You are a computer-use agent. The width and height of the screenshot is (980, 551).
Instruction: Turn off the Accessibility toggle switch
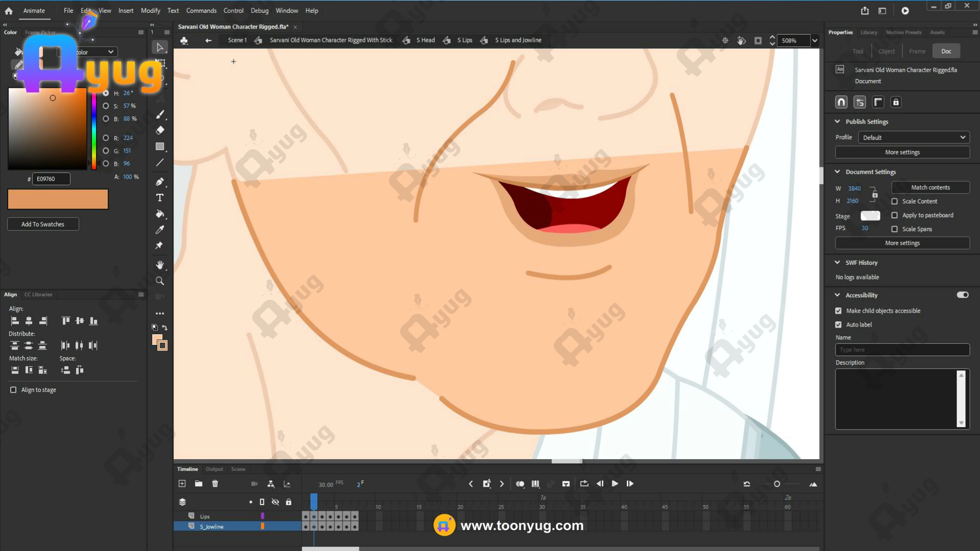click(962, 295)
